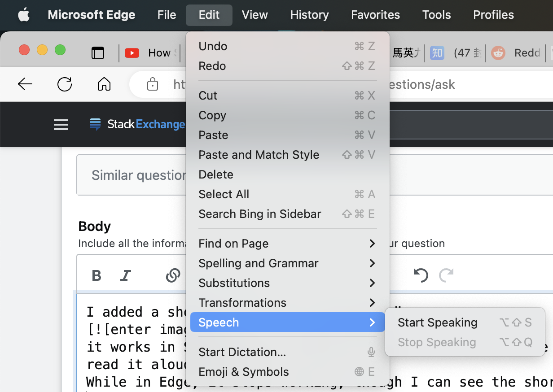The height and width of the screenshot is (392, 553).
Task: Click the editor redo arrow
Action: tap(446, 275)
